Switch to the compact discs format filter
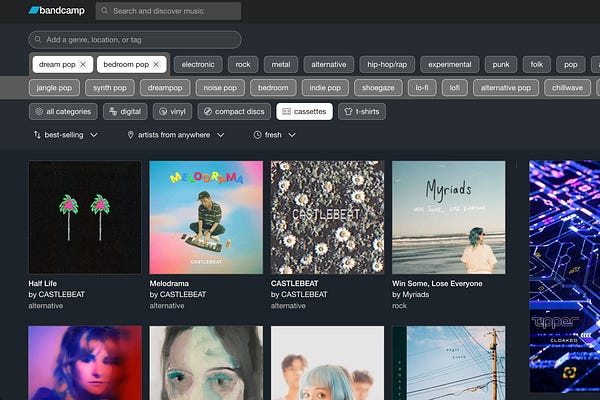The width and height of the screenshot is (600, 400). [234, 111]
